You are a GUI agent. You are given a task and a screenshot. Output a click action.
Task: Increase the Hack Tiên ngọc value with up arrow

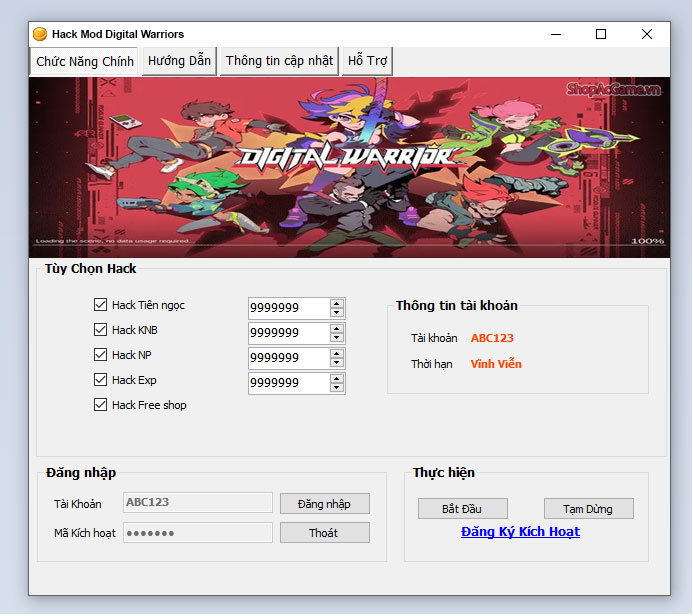[337, 303]
